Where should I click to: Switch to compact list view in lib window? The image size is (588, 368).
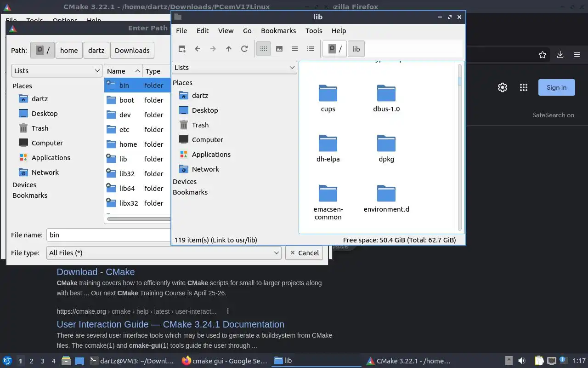tap(295, 49)
